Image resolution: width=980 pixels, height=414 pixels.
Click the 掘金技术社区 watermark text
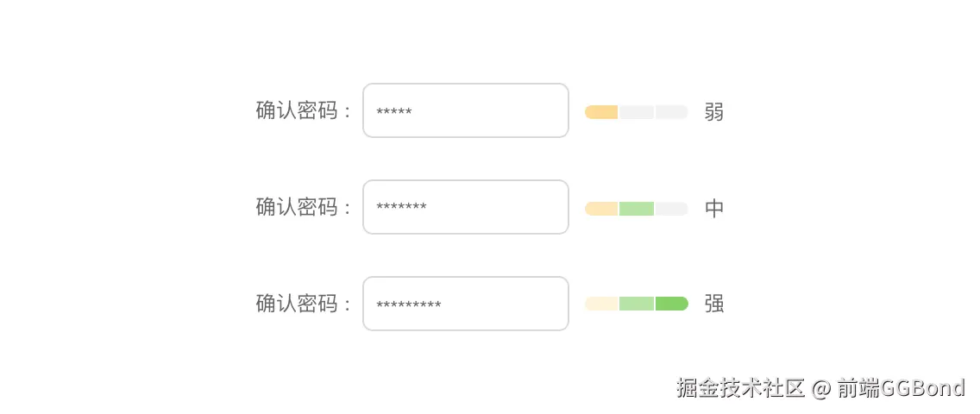pyautogui.click(x=740, y=388)
